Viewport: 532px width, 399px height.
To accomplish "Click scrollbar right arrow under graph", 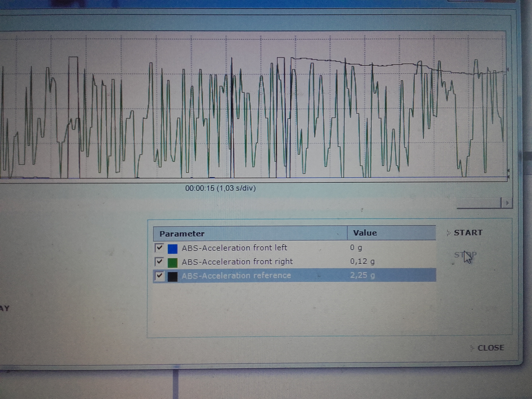I will (507, 203).
